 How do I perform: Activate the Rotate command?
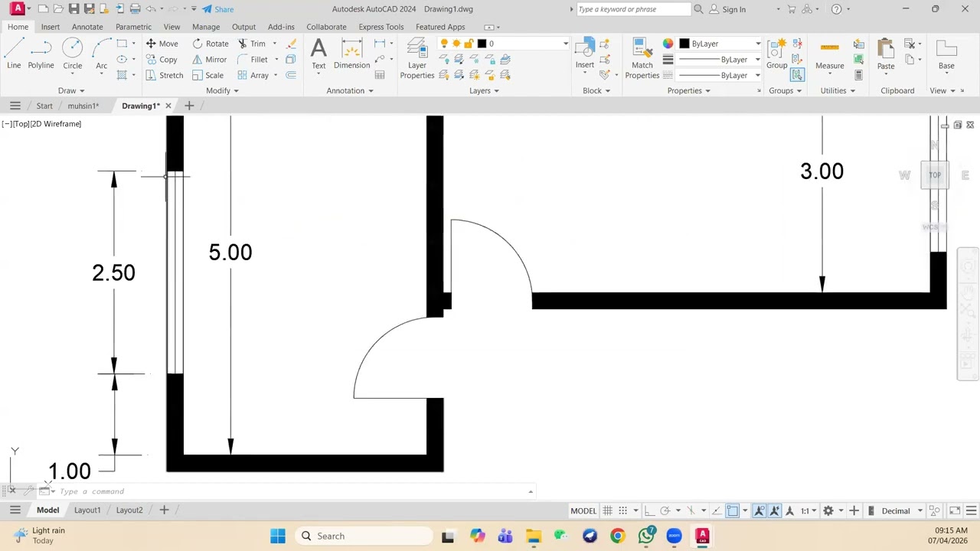pos(211,44)
